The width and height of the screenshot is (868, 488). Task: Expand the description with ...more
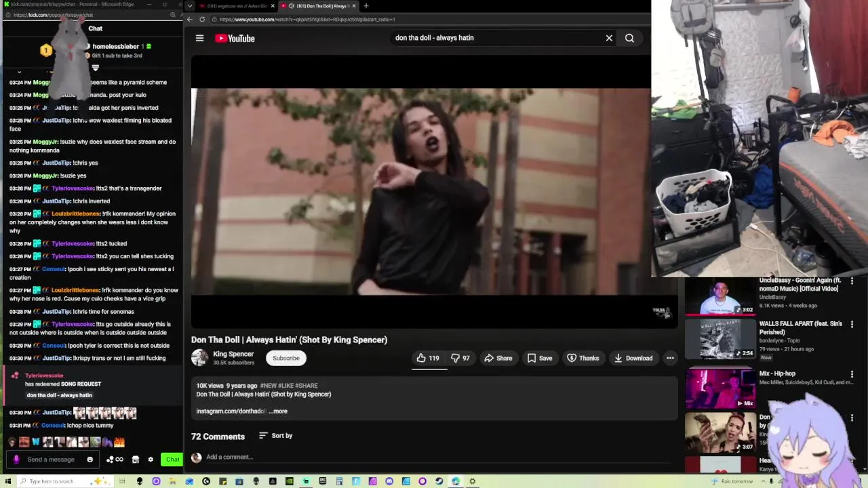click(x=278, y=411)
